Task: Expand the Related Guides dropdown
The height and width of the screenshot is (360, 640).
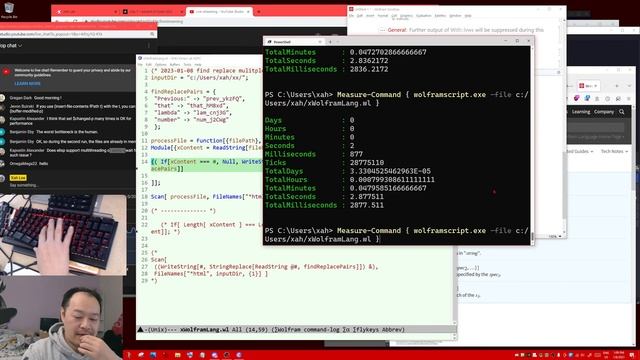Action: (x=580, y=151)
